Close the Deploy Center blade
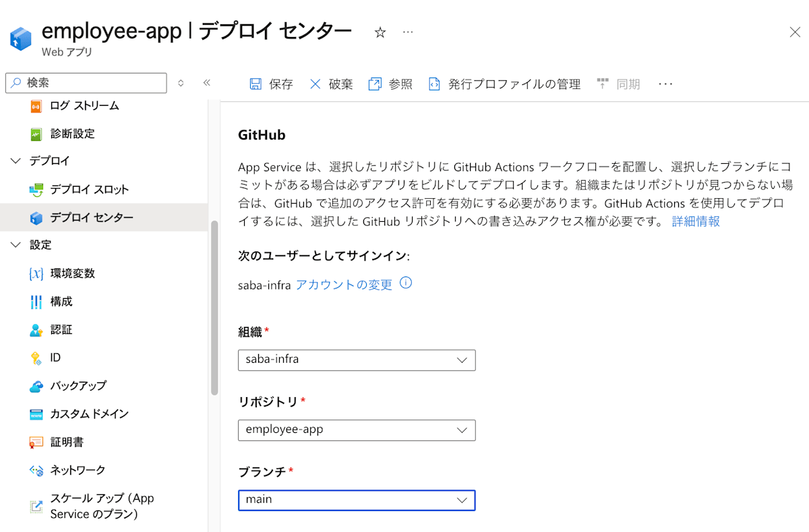Viewport: 809px width, 532px height. point(795,32)
